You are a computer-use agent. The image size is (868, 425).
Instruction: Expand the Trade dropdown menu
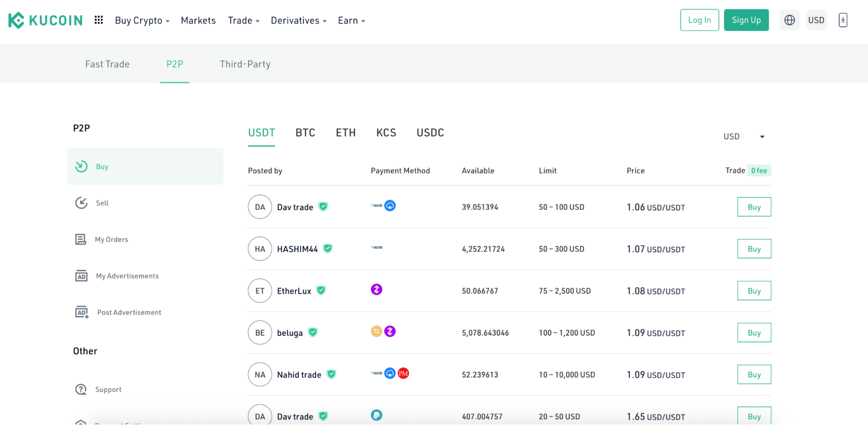[x=244, y=20]
